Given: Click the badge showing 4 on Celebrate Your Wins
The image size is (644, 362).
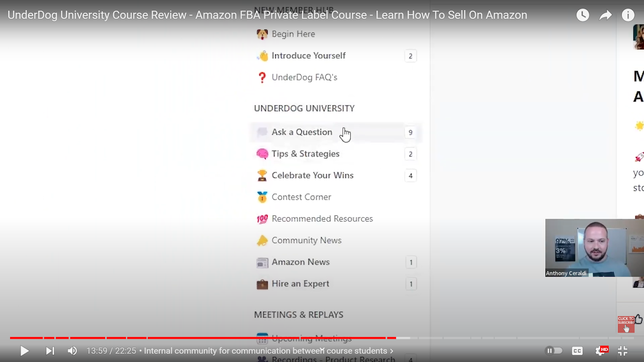Looking at the screenshot, I should coord(411,176).
